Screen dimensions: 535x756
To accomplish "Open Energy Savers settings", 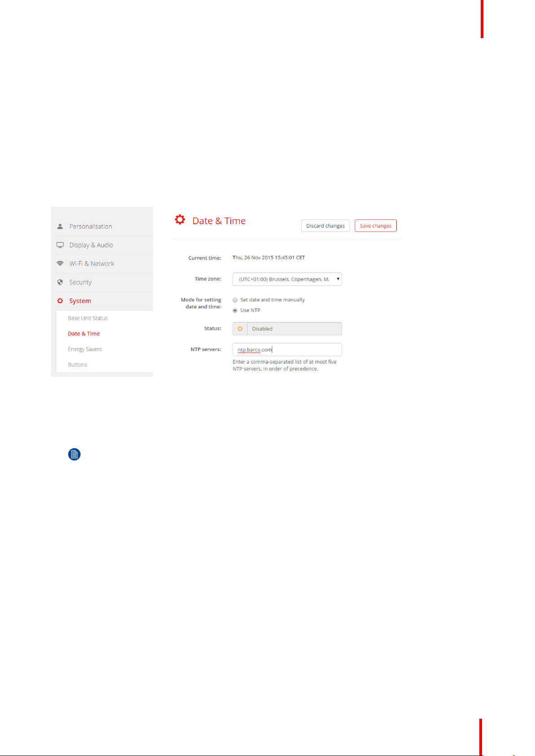I will click(84, 349).
